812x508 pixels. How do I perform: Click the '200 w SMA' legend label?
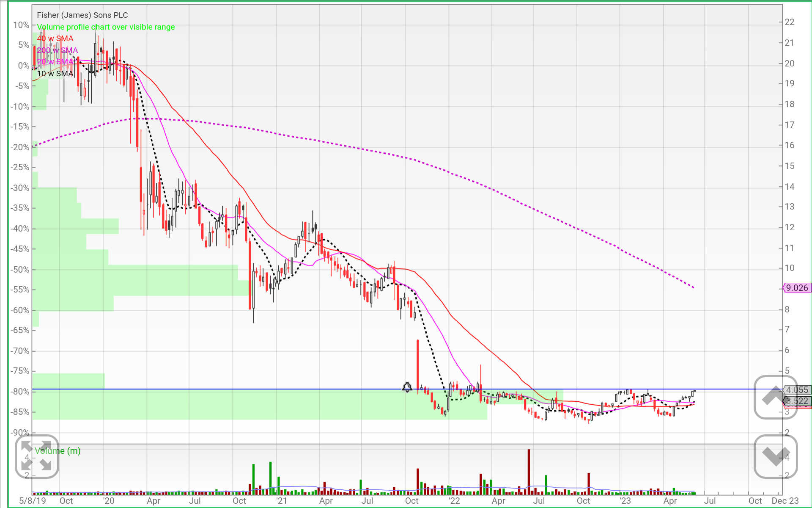(x=57, y=50)
